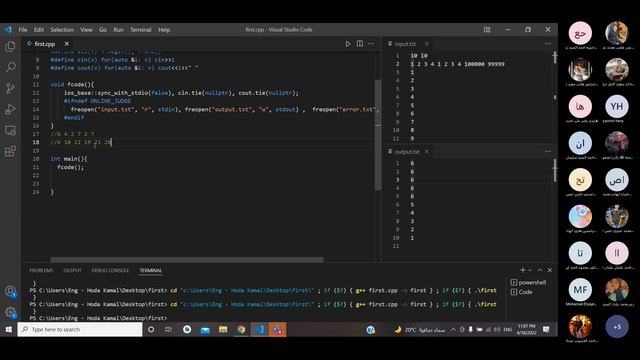This screenshot has height=360, width=640.
Task: Click the Type here to search box
Action: (x=80, y=329)
